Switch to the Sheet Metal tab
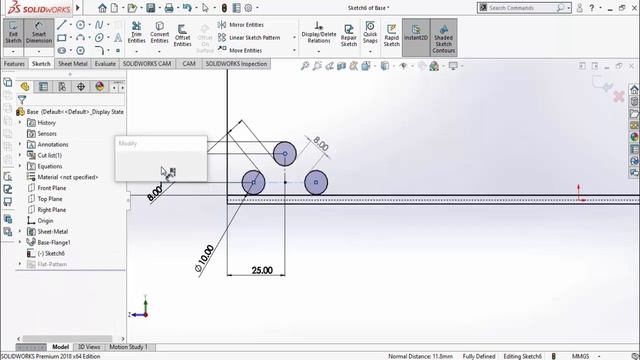 (73, 64)
